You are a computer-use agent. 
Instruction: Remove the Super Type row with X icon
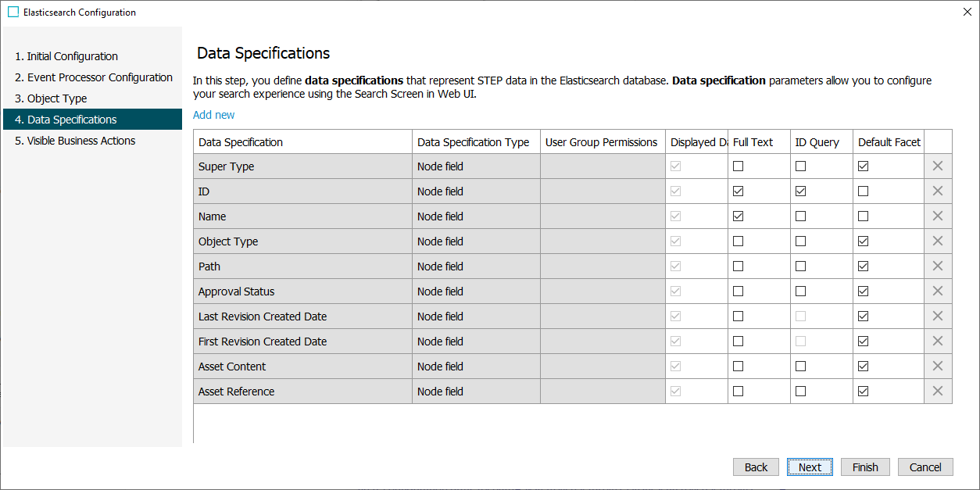pos(938,166)
